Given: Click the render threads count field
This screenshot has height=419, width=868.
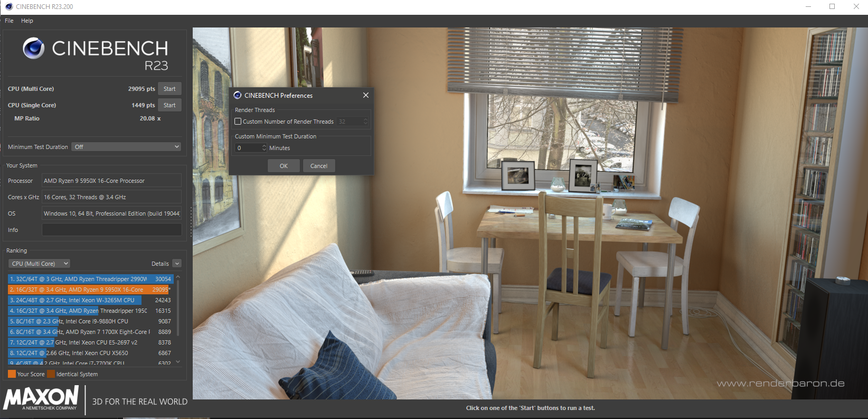Looking at the screenshot, I should click(x=350, y=122).
